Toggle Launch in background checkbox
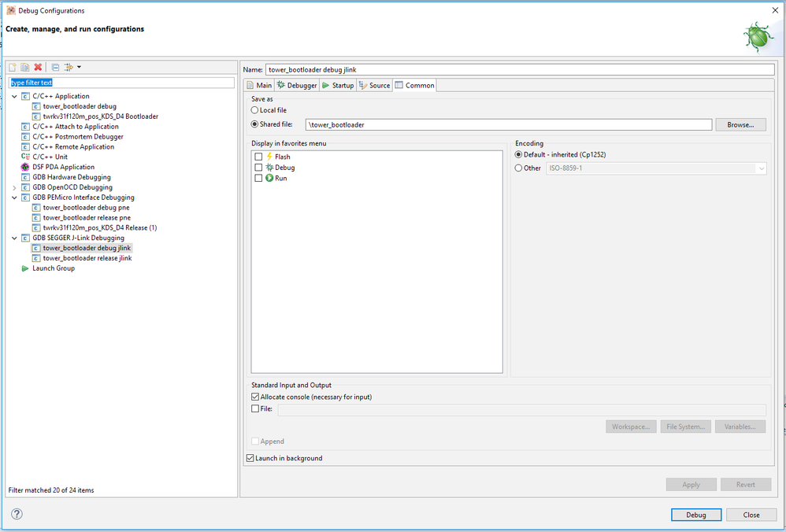Screen dimensions: 786x532 (x=250, y=458)
